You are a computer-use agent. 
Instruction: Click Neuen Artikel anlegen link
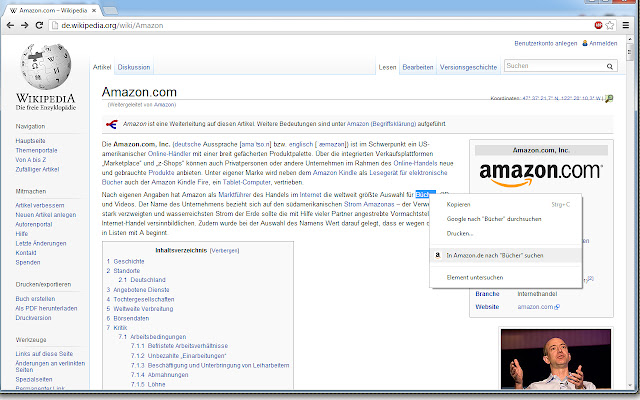[x=46, y=215]
